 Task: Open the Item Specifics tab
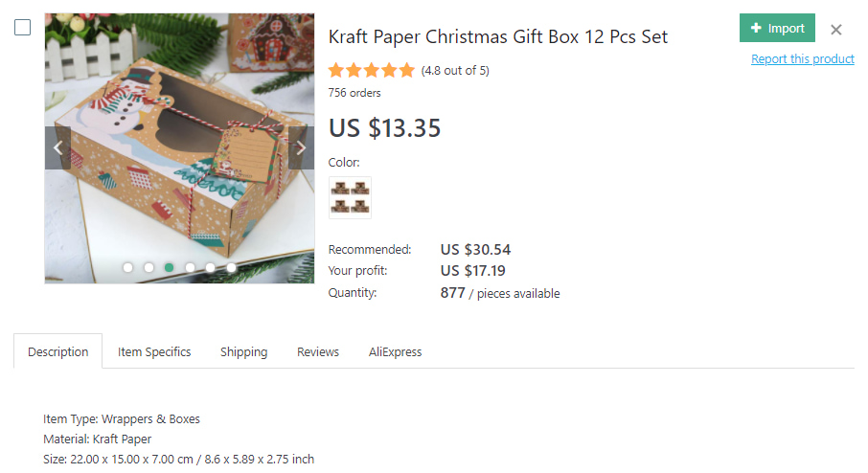[154, 351]
